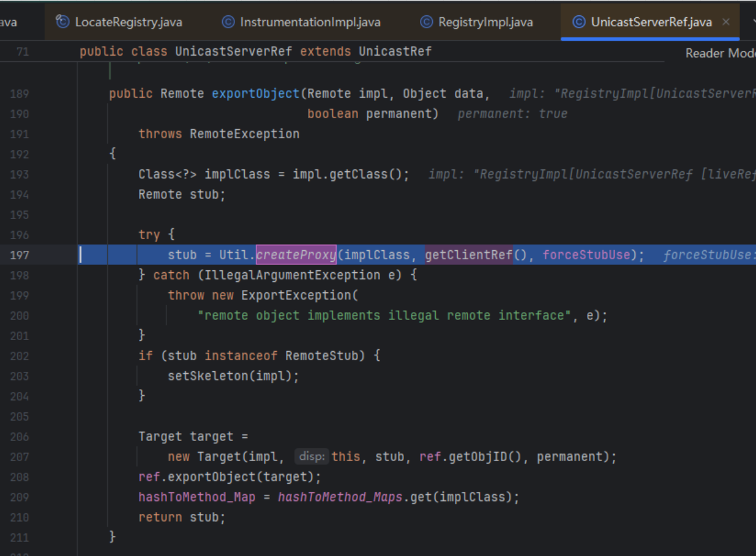Click the RegistryImpl.java class icon
Viewport: 756px width, 556px height.
[427, 22]
